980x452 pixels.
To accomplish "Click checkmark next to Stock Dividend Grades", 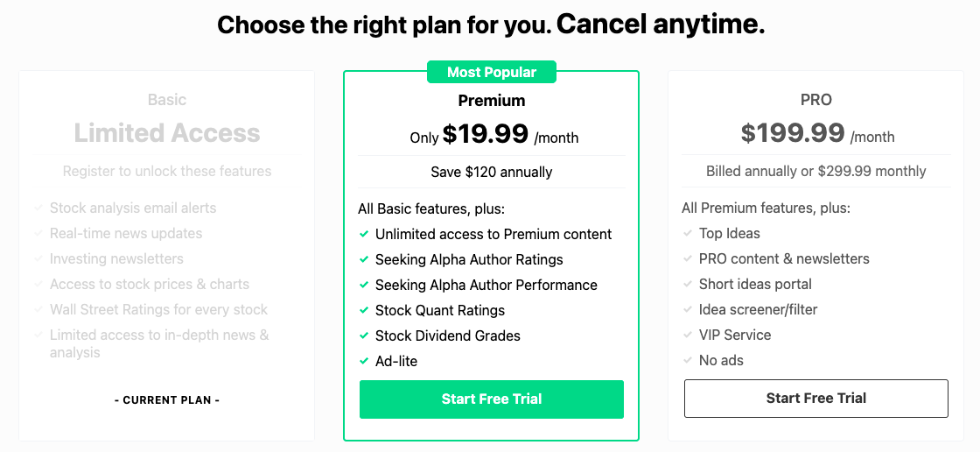I will pos(364,335).
